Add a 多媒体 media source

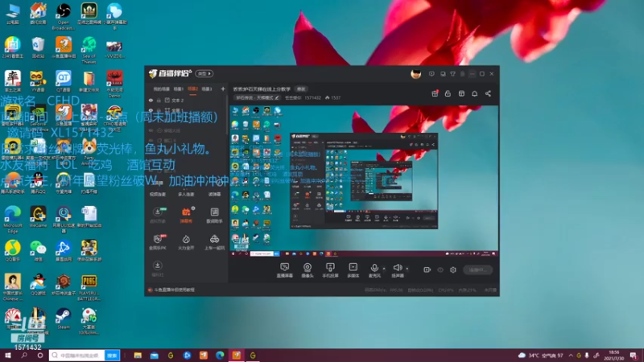tap(353, 270)
